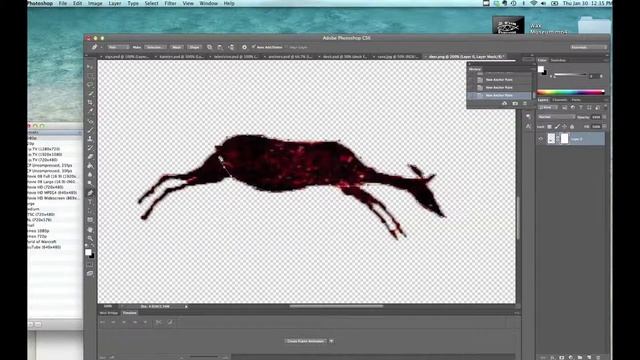Select the Lasso tool
This screenshot has height=360, width=640.
pyautogui.click(x=90, y=84)
